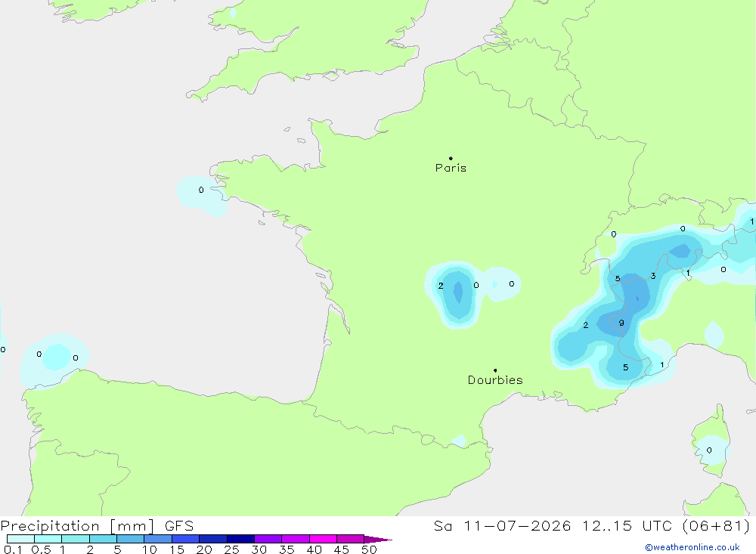This screenshot has height=554, width=756.
Task: Click the purple legend swatch between 30 and 35
Action: point(268,539)
